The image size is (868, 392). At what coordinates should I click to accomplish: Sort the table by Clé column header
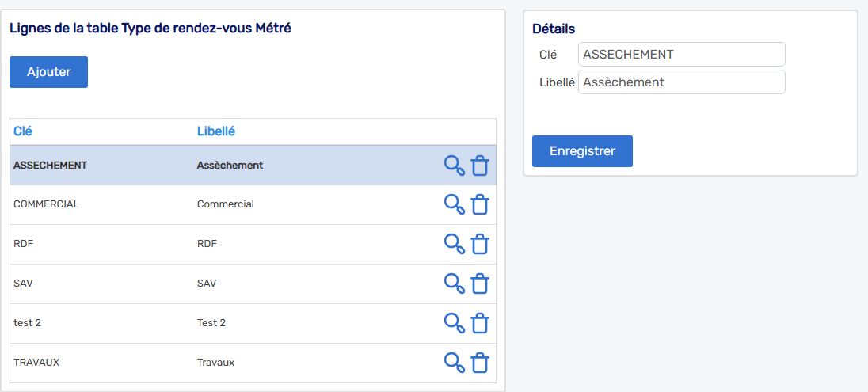coord(23,131)
